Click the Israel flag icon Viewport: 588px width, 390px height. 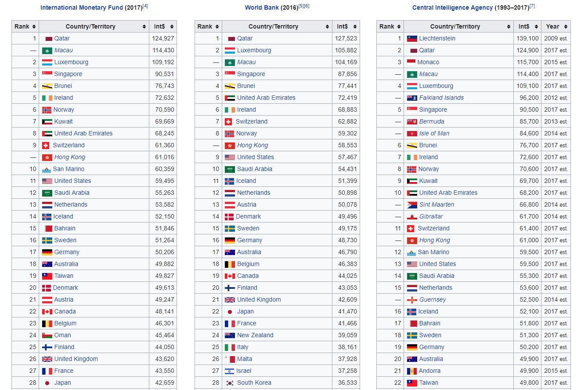(x=229, y=371)
